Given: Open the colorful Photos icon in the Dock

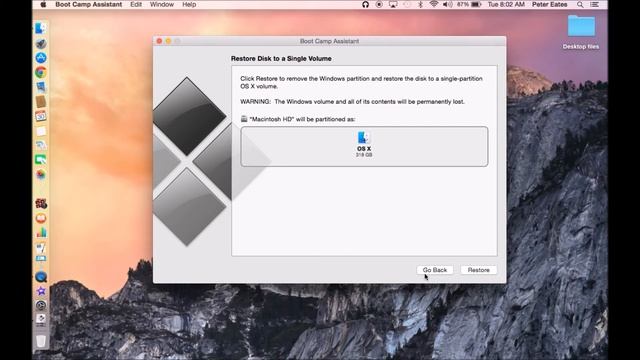Looking at the screenshot, I should pyautogui.click(x=41, y=175).
